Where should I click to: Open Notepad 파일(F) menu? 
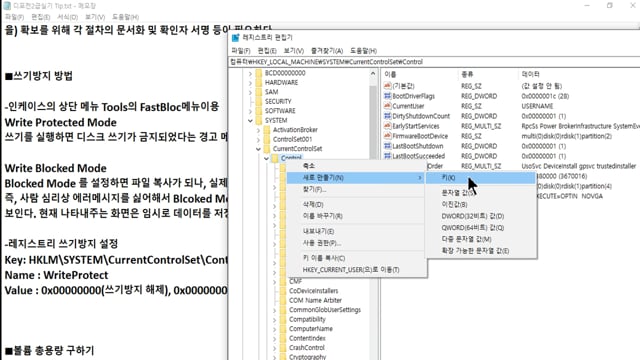(x=14, y=17)
